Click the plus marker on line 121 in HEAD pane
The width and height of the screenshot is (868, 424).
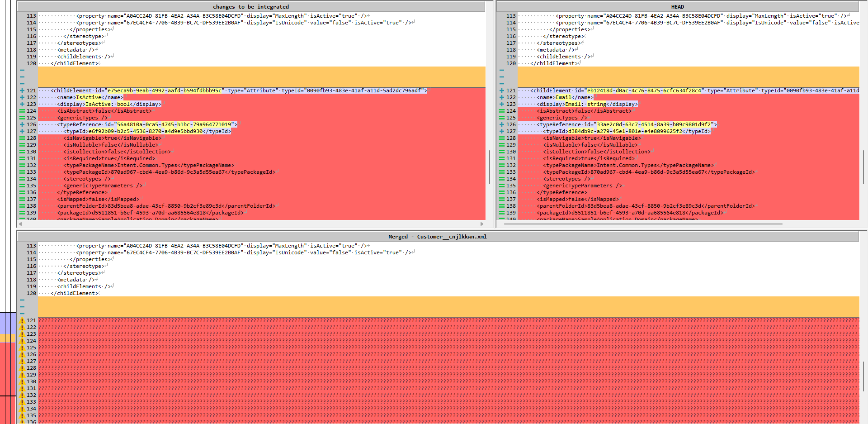click(501, 91)
